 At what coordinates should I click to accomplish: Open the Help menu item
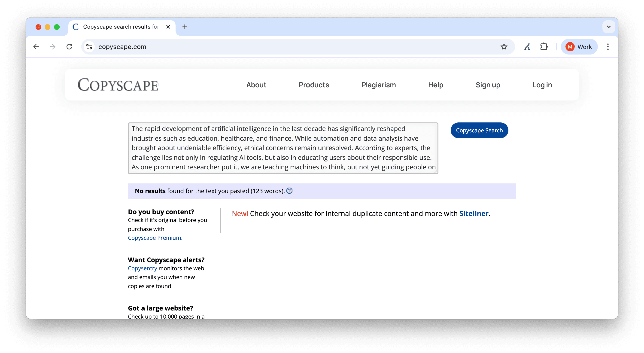click(435, 85)
